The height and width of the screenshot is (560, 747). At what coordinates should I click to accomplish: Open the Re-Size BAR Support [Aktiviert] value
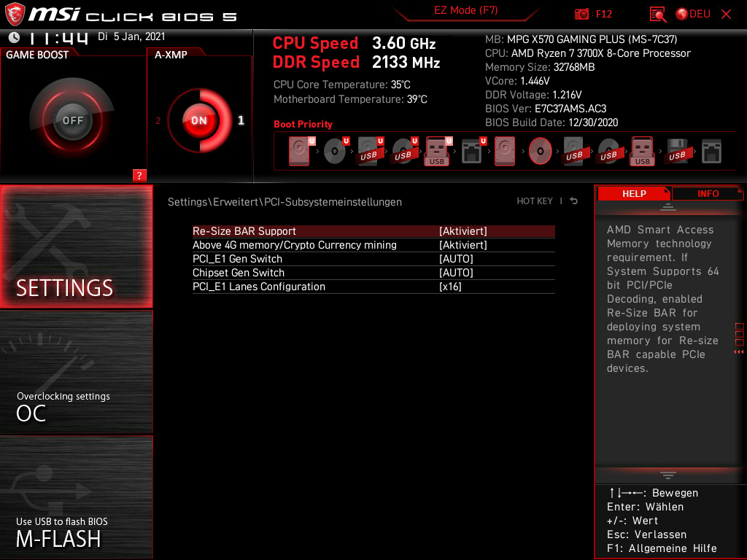point(463,231)
